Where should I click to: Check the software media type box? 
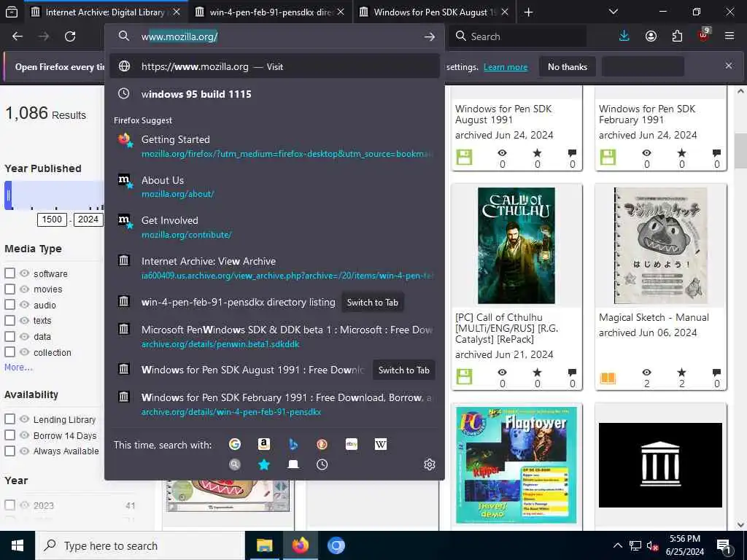[x=9, y=273]
